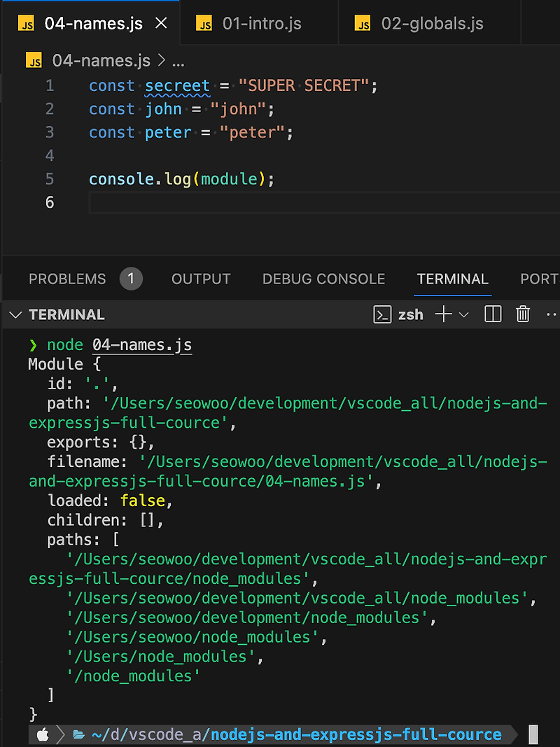Open the new terminal launch profile dropdown
The height and width of the screenshot is (747, 560).
464,315
